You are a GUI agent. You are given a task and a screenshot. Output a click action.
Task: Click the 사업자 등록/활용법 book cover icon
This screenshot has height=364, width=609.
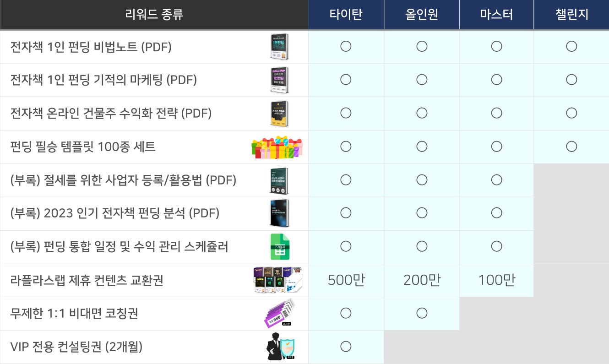pos(279,180)
